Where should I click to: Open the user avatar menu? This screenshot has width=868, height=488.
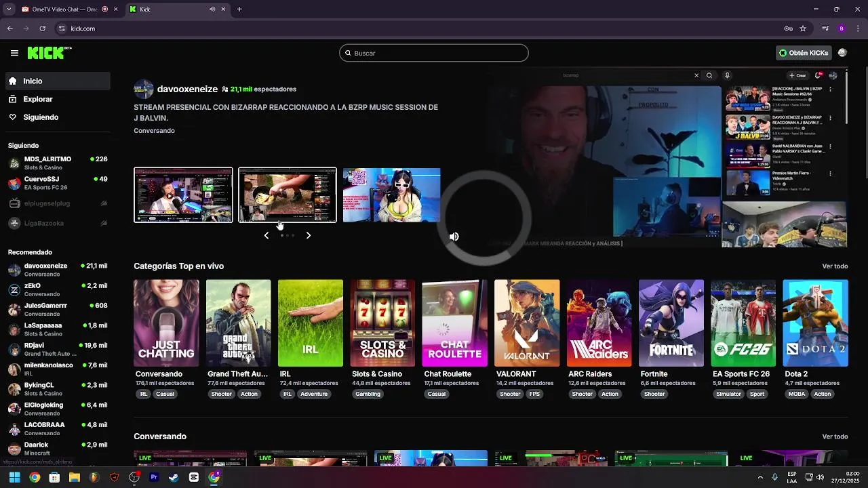pos(842,53)
